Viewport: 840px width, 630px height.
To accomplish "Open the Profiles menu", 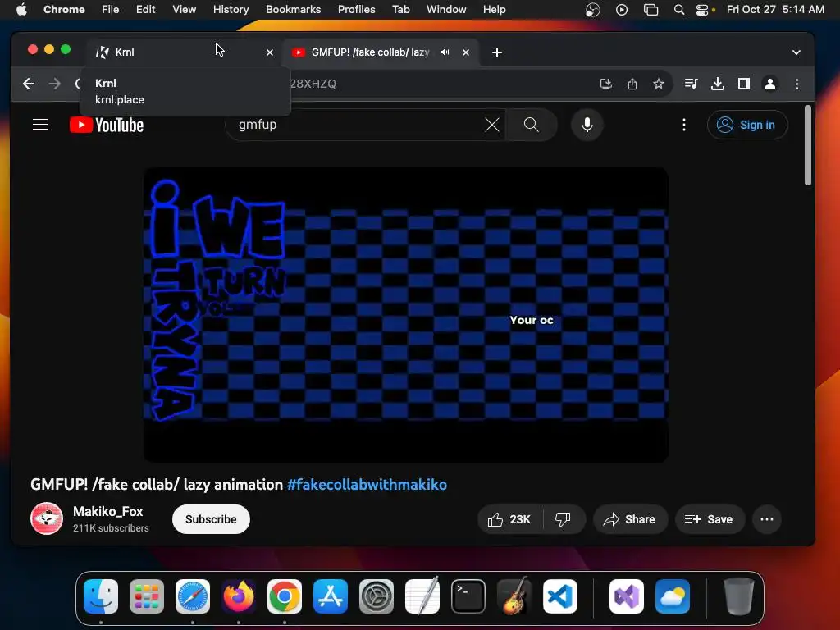I will [356, 10].
